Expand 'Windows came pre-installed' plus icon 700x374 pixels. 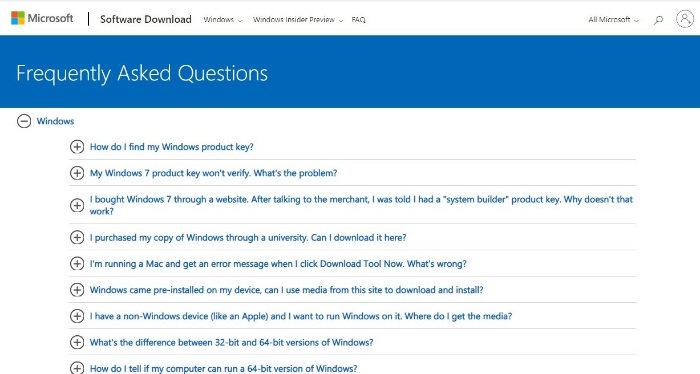(x=77, y=290)
